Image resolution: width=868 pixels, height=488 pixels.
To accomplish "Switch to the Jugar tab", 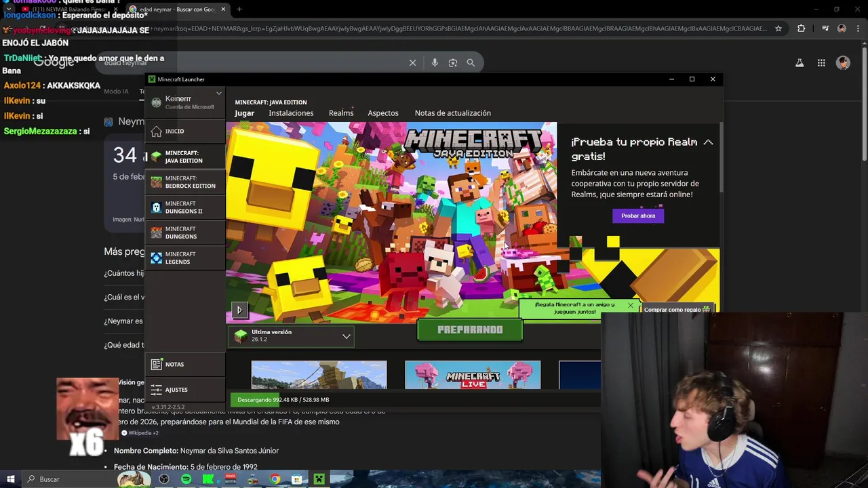I will click(x=244, y=113).
